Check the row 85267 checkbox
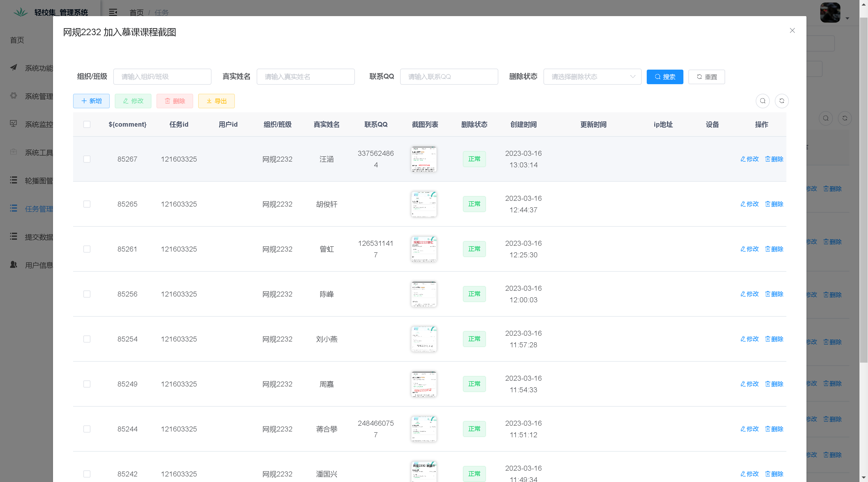 point(87,159)
